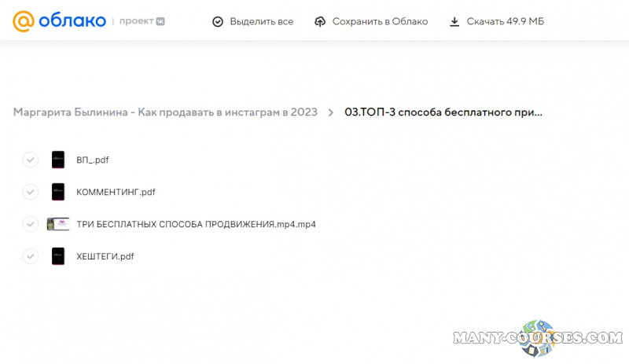Check the box for the mp4 video file

click(30, 224)
